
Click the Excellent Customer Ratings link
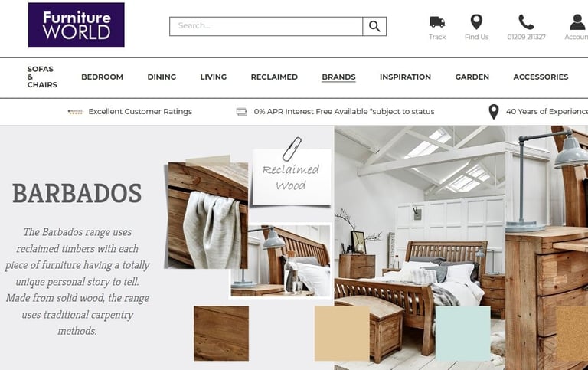pyautogui.click(x=140, y=111)
